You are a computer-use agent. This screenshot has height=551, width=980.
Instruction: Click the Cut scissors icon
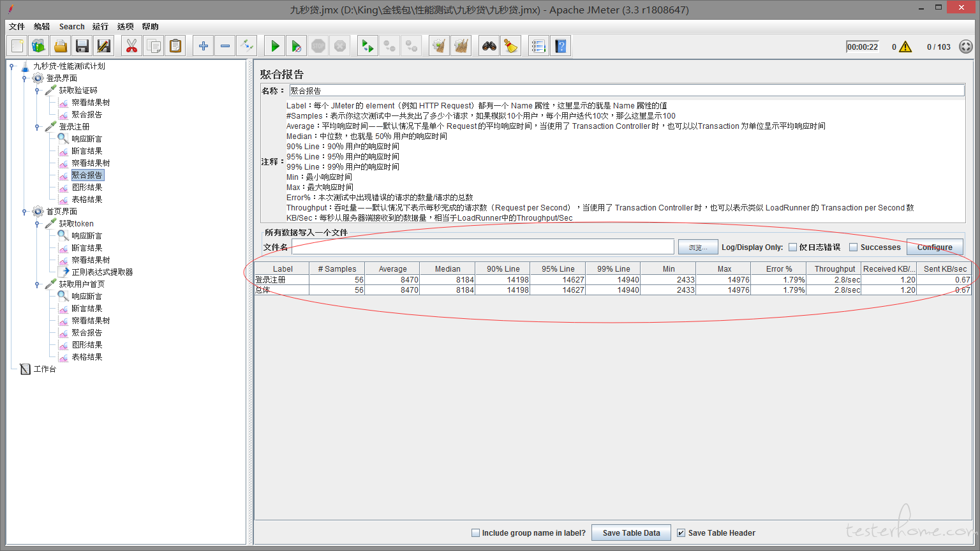131,46
